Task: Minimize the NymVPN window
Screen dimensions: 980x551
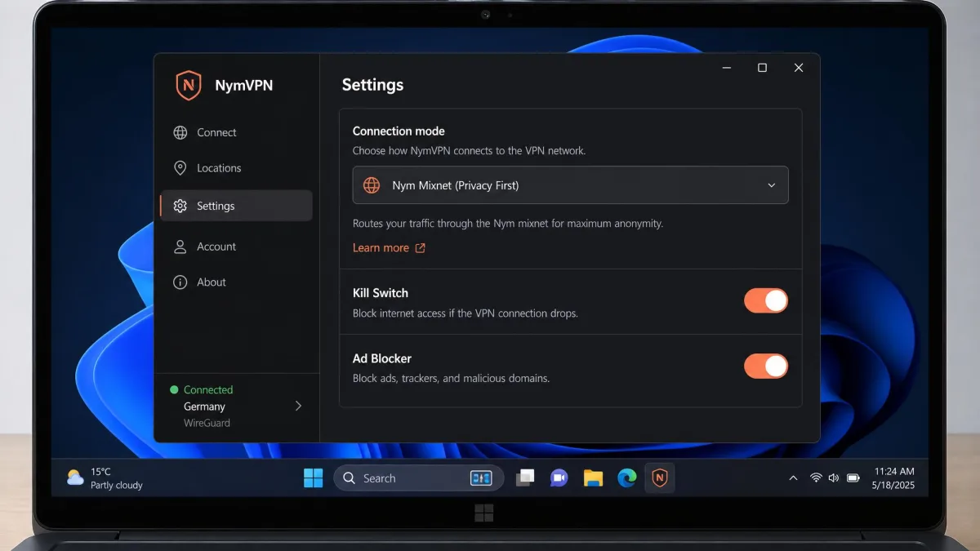Action: coord(726,68)
